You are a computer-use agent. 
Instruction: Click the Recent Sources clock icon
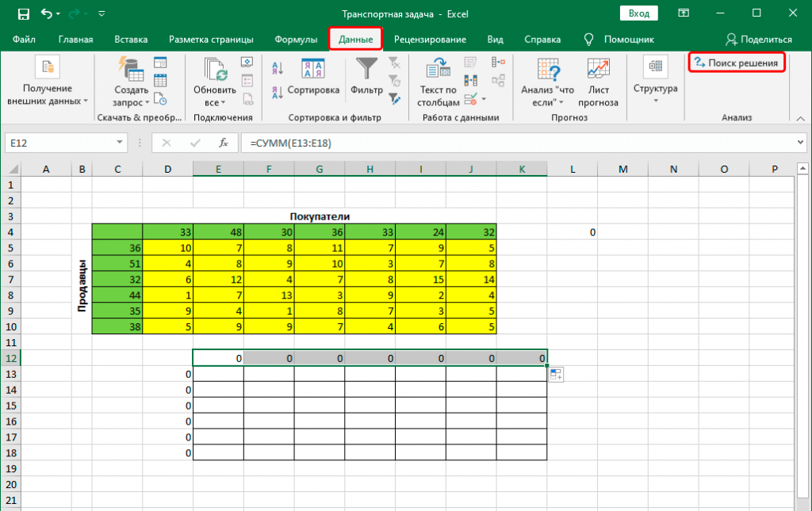tap(160, 97)
